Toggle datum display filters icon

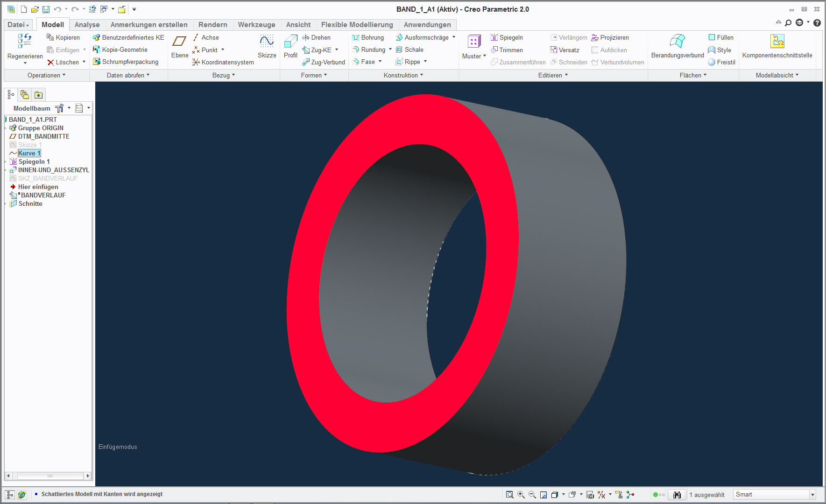click(x=601, y=495)
